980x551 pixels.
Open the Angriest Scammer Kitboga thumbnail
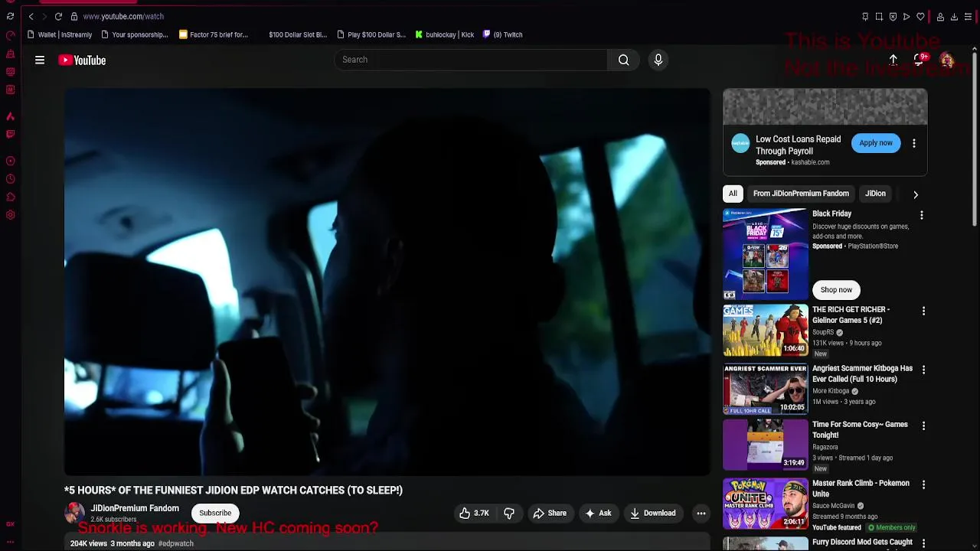(766, 389)
